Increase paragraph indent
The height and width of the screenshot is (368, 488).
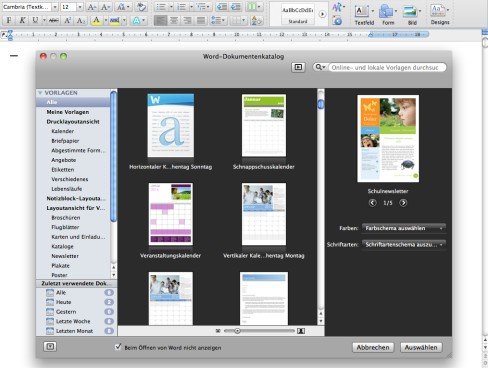(x=236, y=7)
